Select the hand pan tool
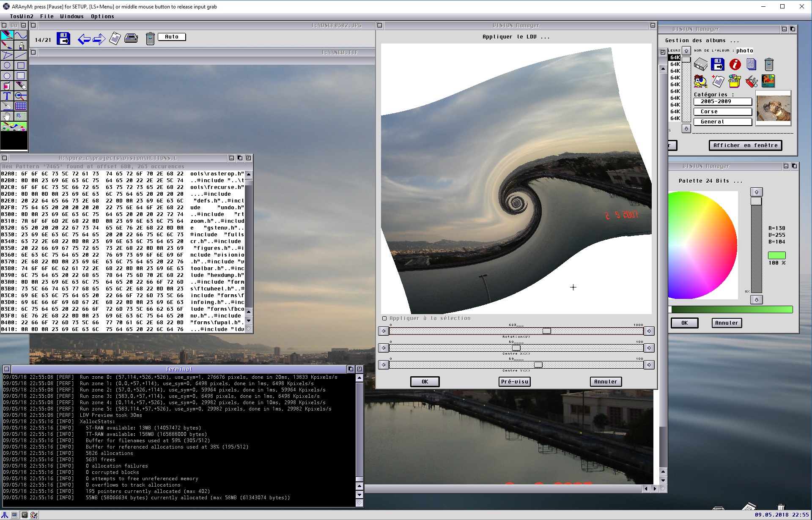This screenshot has width=812, height=520. [x=7, y=116]
